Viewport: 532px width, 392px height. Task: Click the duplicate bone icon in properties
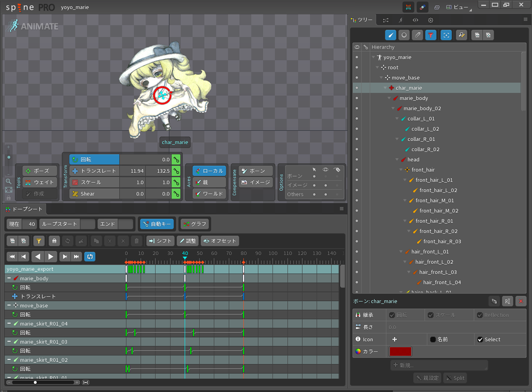pos(494,301)
